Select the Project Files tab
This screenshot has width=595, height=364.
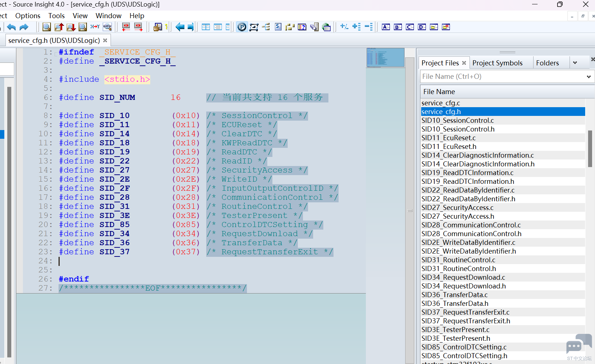click(x=440, y=63)
